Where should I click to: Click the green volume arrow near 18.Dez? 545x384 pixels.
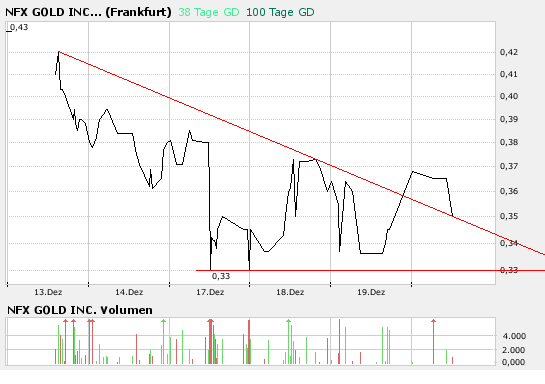point(288,342)
